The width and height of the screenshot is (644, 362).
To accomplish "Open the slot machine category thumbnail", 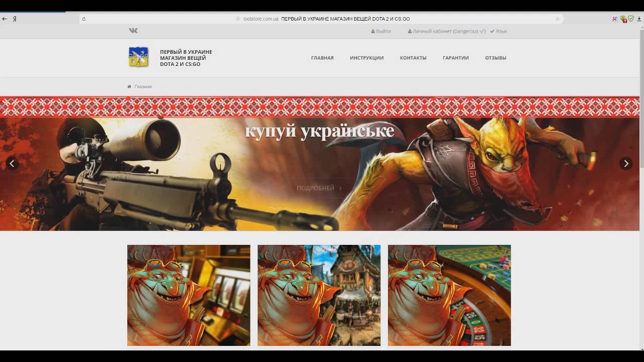I will pos(189,295).
